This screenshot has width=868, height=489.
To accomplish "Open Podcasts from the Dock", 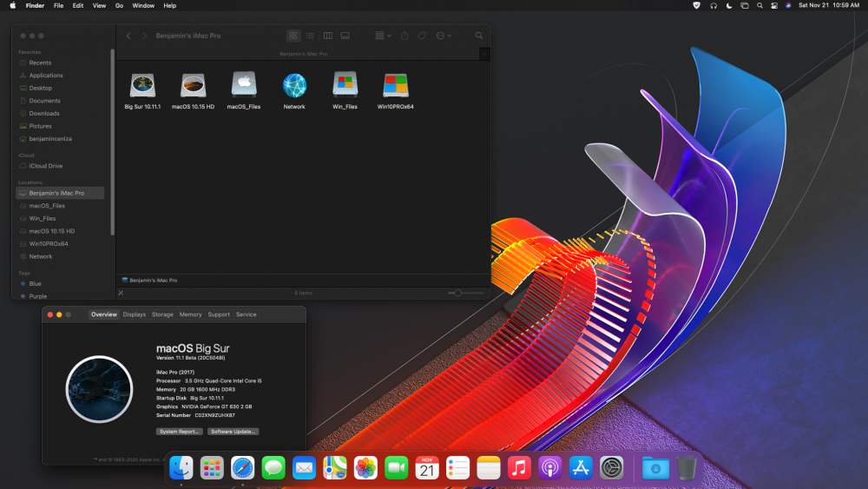I will (549, 468).
